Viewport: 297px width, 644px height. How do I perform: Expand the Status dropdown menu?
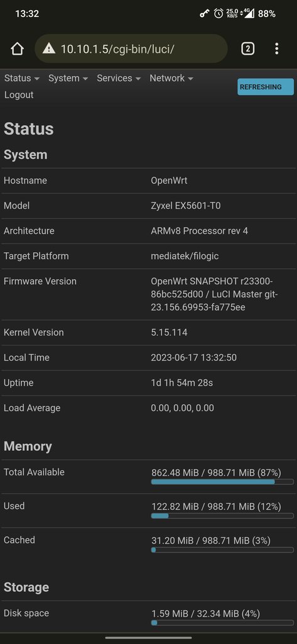click(22, 78)
